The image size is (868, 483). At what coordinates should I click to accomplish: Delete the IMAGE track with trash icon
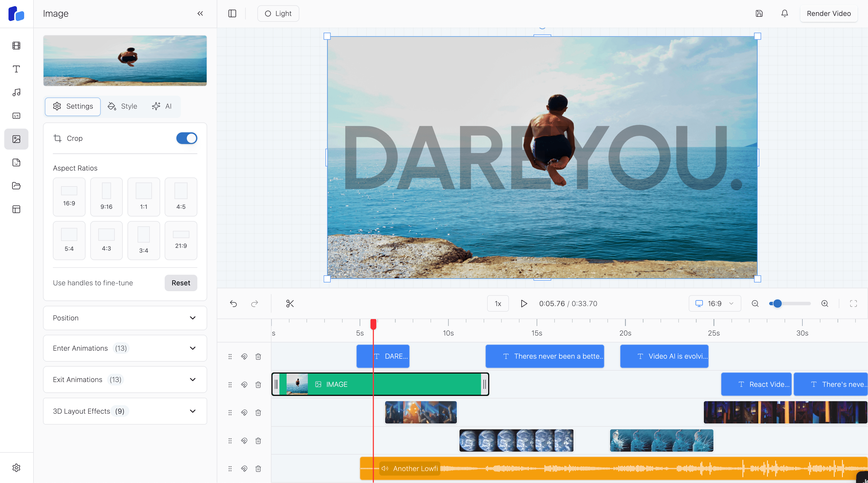[x=258, y=384]
